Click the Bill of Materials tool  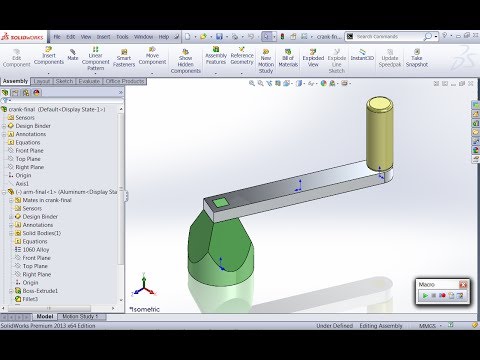pos(288,58)
